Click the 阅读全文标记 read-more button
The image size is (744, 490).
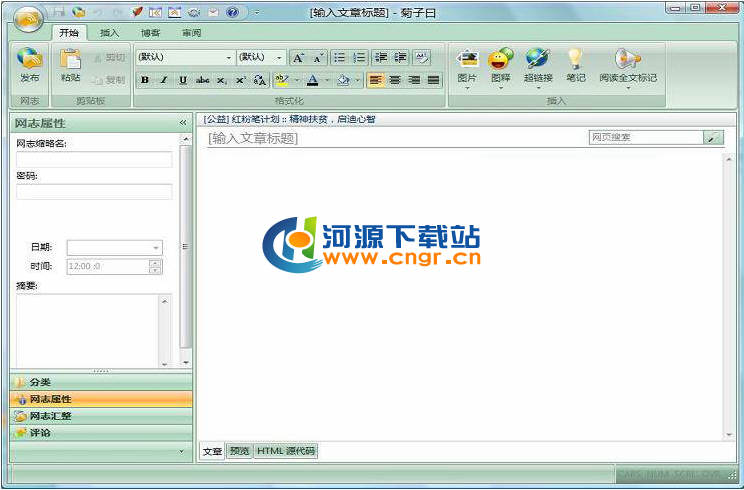pyautogui.click(x=628, y=68)
